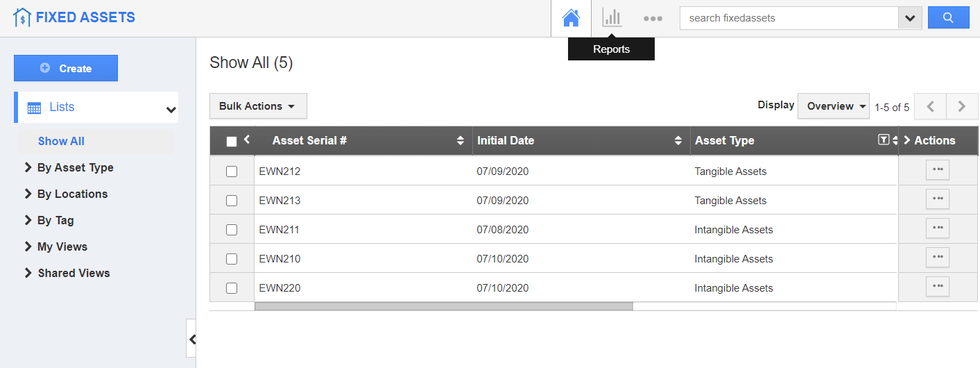Click the filter icon on Asset Type column
980x368 pixels.
click(883, 140)
